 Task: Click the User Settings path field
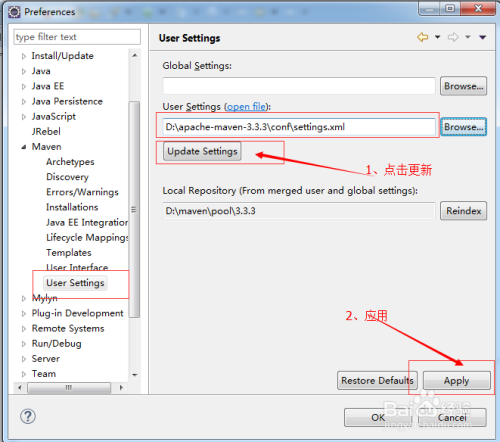[x=299, y=127]
